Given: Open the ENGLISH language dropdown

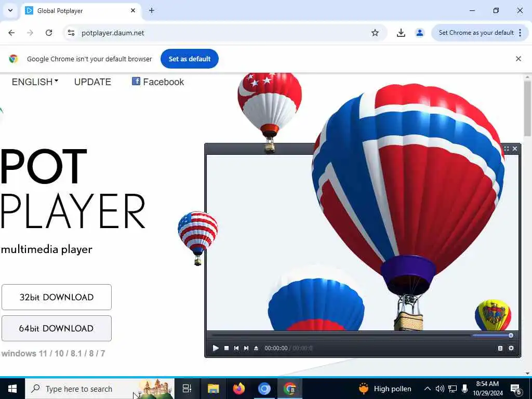Looking at the screenshot, I should point(35,82).
